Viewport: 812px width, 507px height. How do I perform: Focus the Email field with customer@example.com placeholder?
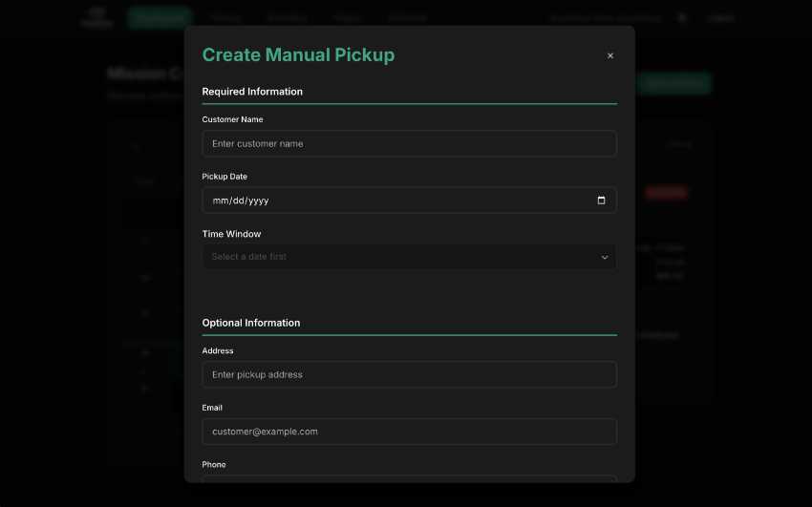(409, 432)
